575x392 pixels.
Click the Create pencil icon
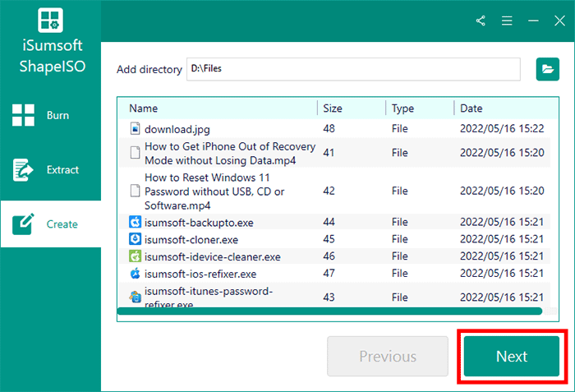[x=23, y=224]
